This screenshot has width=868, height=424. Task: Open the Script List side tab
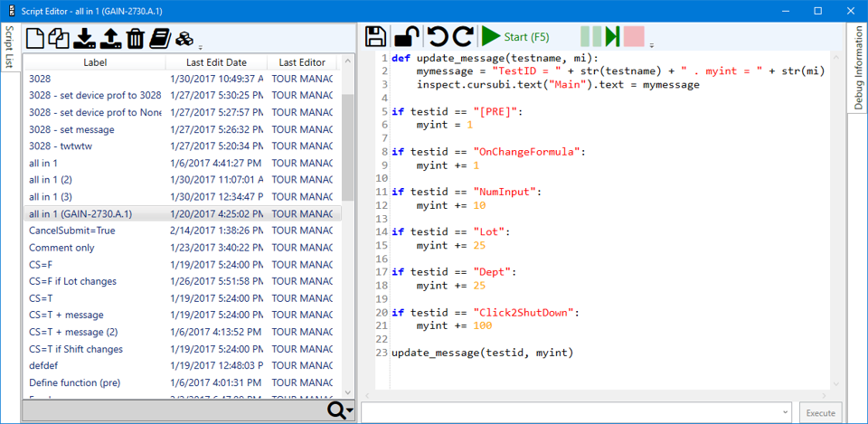[9, 48]
